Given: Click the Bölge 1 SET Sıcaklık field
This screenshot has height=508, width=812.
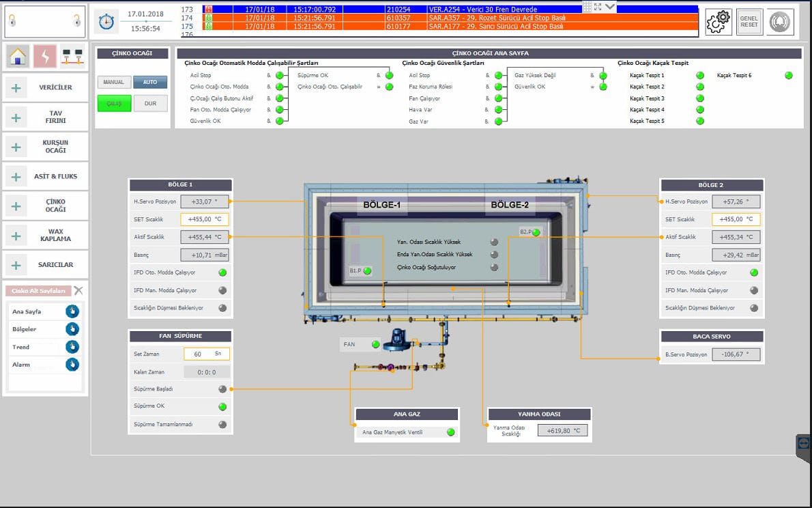Looking at the screenshot, I should click(x=205, y=219).
